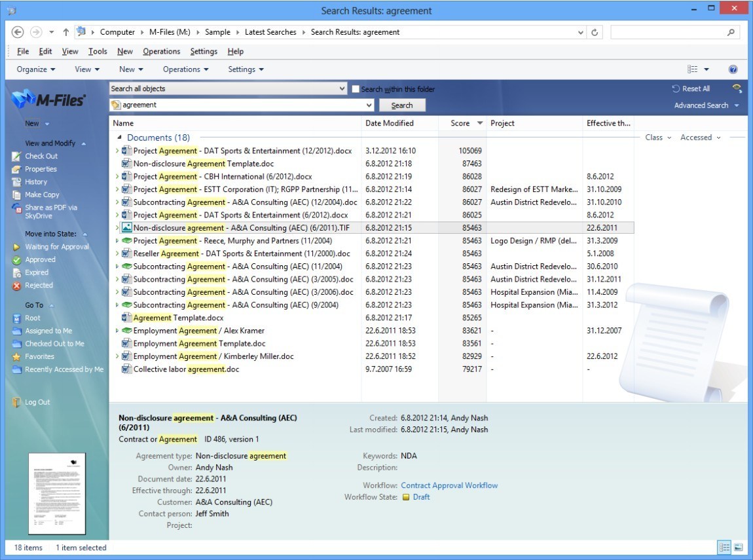Open the Organize toolbar dropdown
753x560 pixels.
(36, 69)
